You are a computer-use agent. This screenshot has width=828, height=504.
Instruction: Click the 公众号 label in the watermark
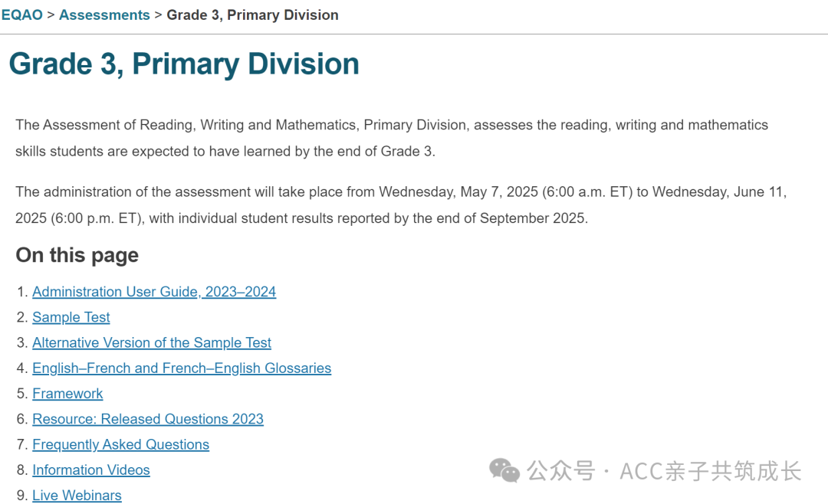click(560, 471)
